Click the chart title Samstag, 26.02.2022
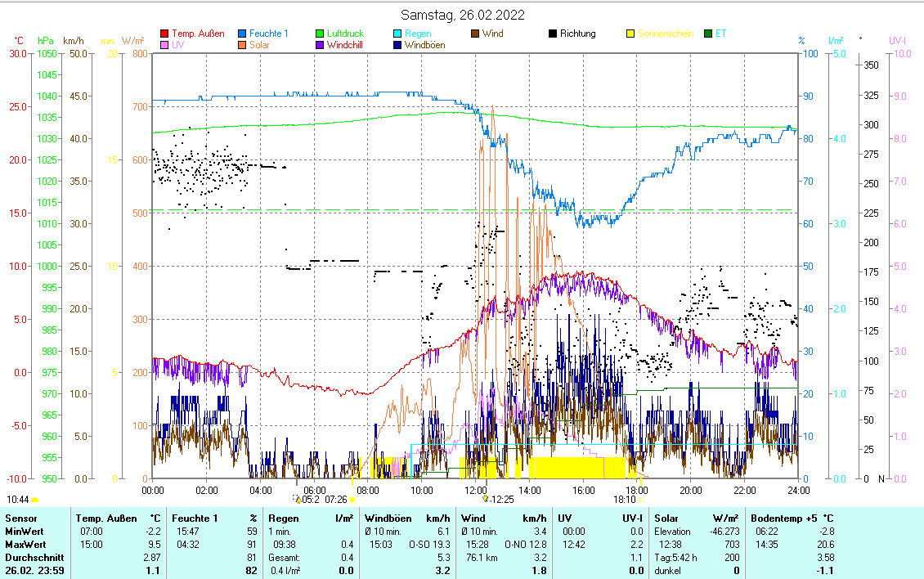The width and height of the screenshot is (924, 579). pos(463,15)
